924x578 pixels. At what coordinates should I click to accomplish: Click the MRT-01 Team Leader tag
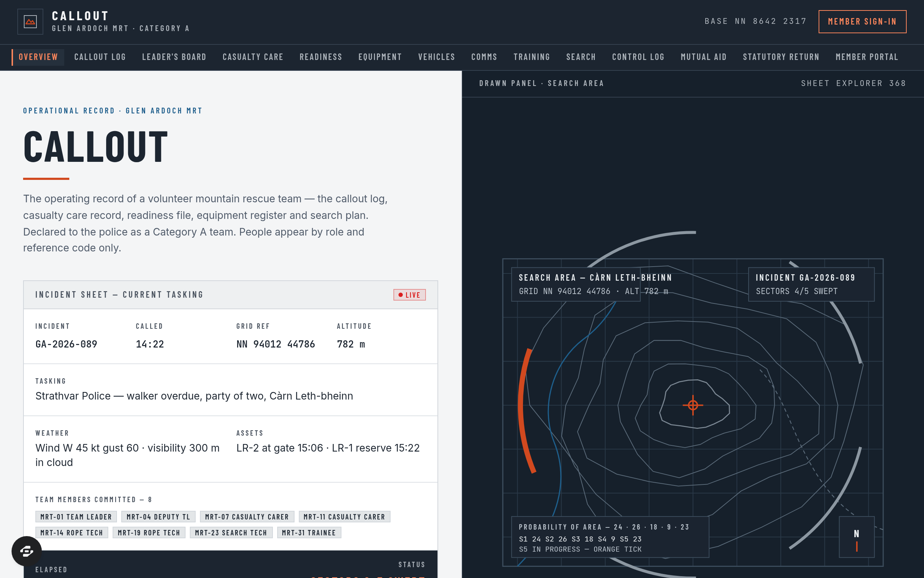76,517
